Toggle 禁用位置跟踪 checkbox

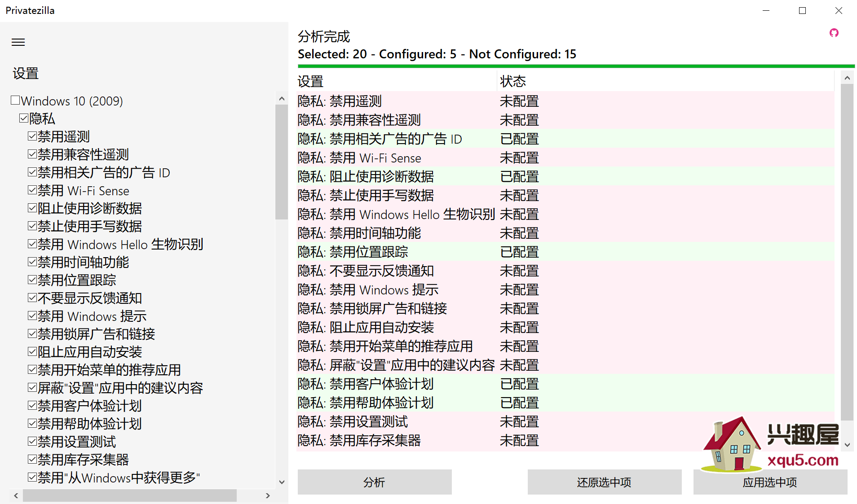[x=32, y=280]
